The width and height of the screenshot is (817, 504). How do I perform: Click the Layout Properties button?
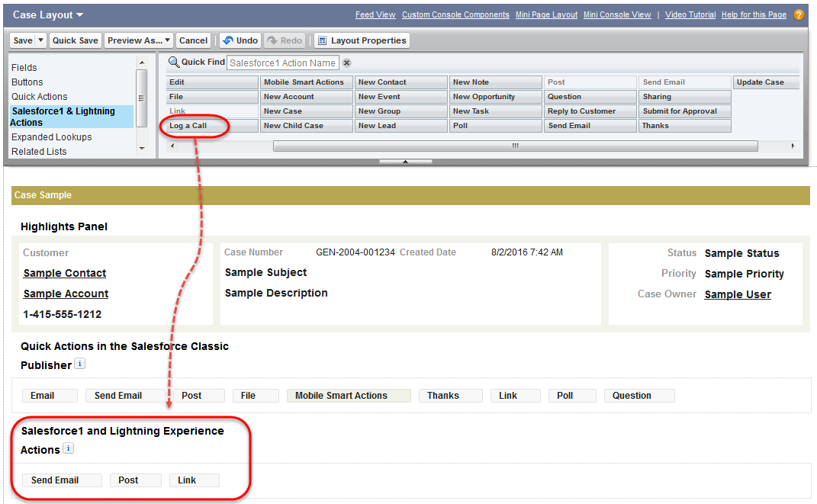[362, 40]
